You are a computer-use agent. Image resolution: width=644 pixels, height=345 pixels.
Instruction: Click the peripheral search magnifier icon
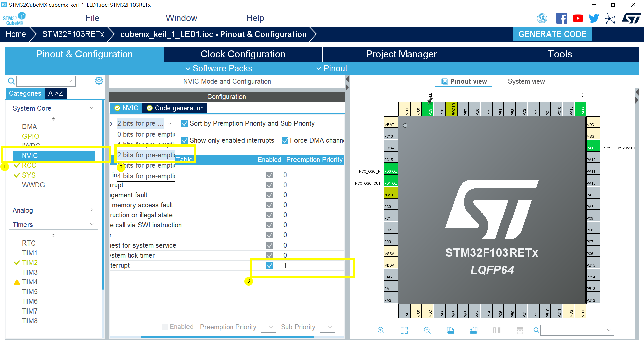pos(11,81)
